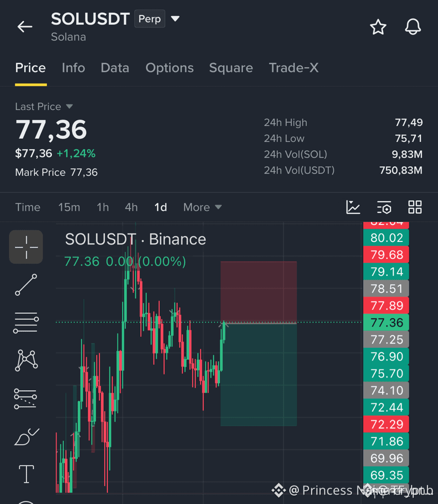Image resolution: width=438 pixels, height=504 pixels.
Task: Click the SOLUSDT · Binance chart title
Action: click(135, 239)
